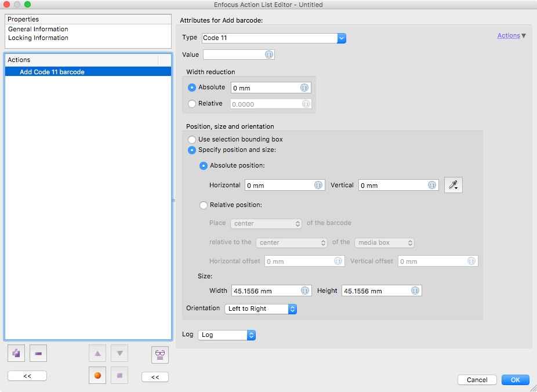Click the remove action minus icon
The height and width of the screenshot is (392, 537).
click(x=38, y=353)
